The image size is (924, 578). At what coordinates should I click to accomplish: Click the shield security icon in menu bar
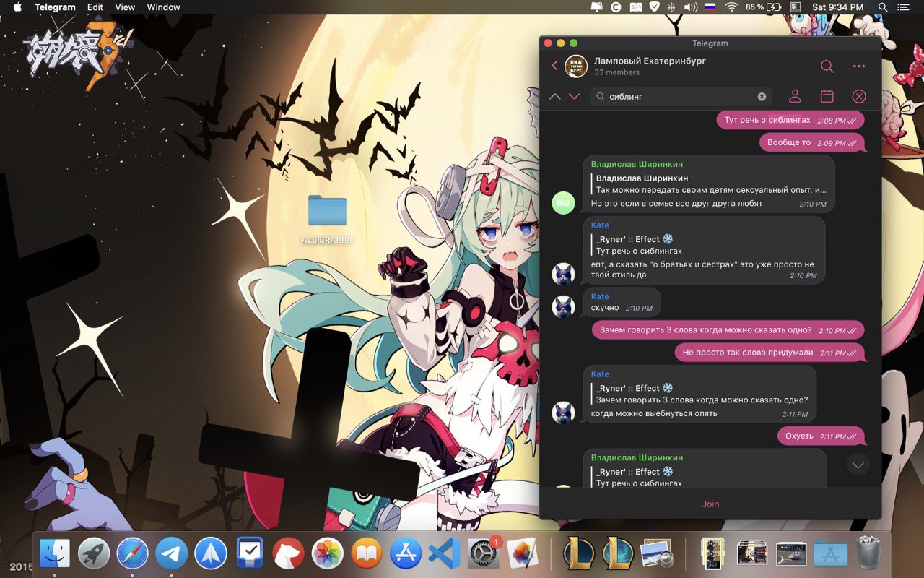tap(654, 7)
